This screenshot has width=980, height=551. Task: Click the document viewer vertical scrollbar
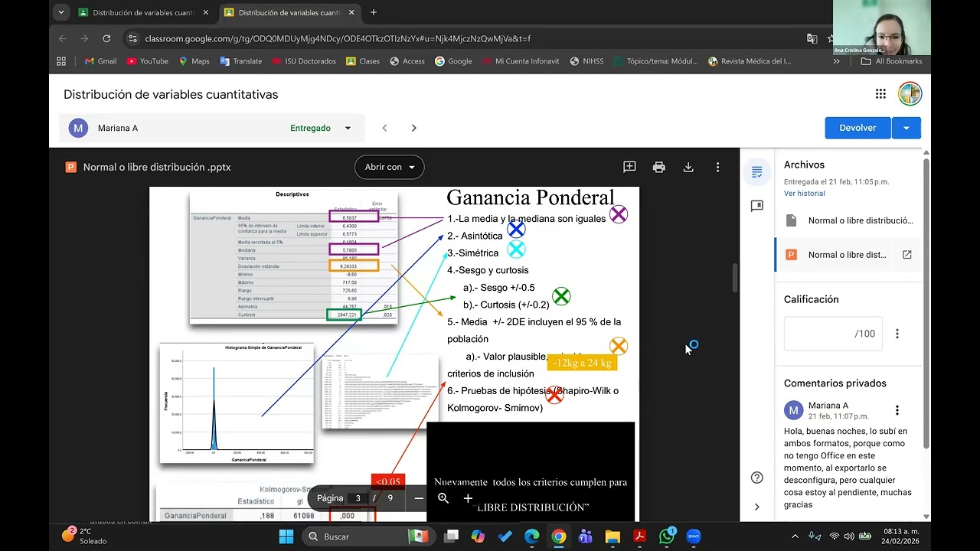pyautogui.click(x=735, y=277)
